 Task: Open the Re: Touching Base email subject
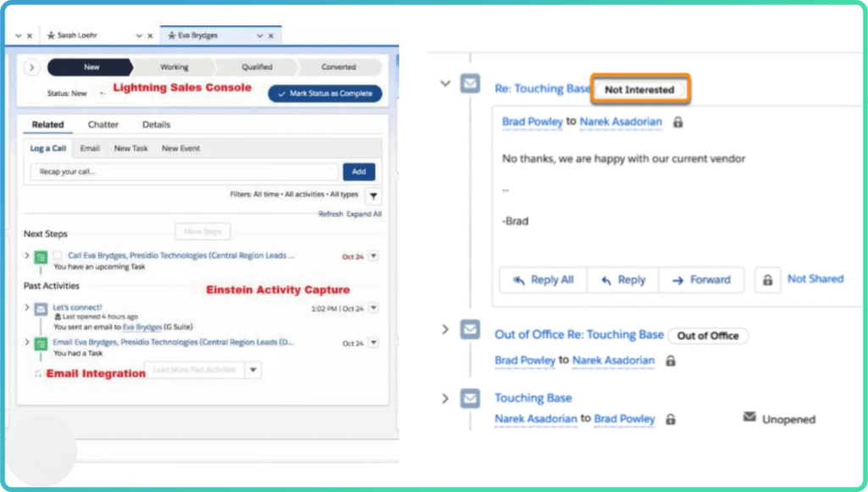pyautogui.click(x=542, y=89)
